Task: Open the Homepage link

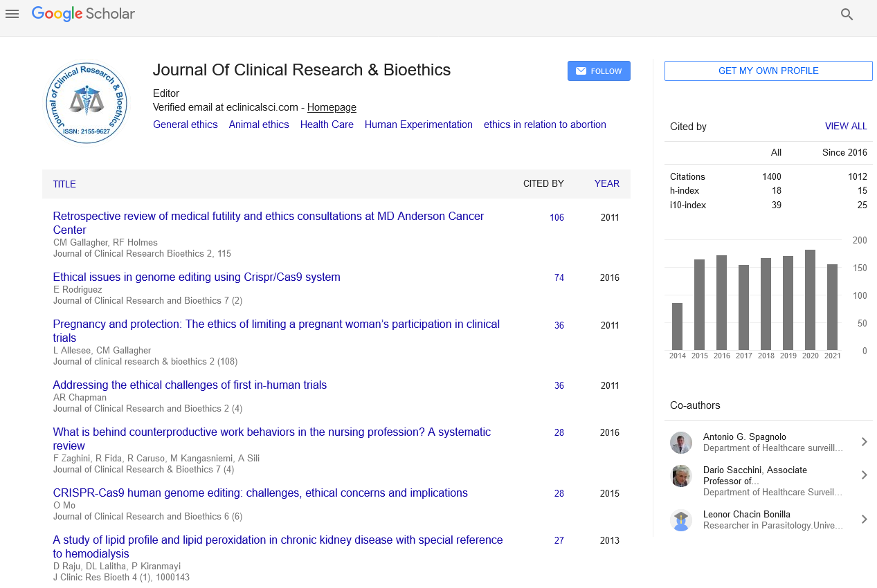Action: pyautogui.click(x=332, y=107)
